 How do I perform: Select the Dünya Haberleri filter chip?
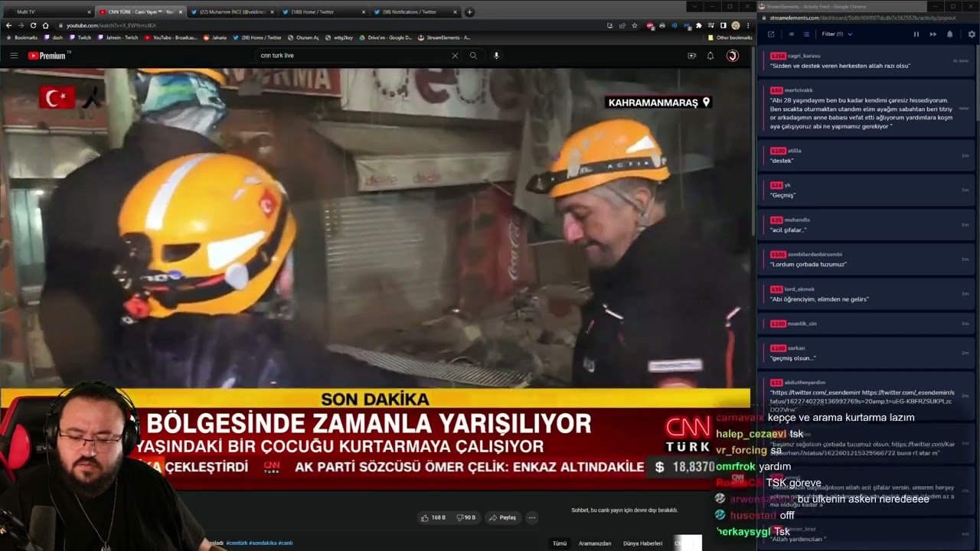[x=643, y=543]
